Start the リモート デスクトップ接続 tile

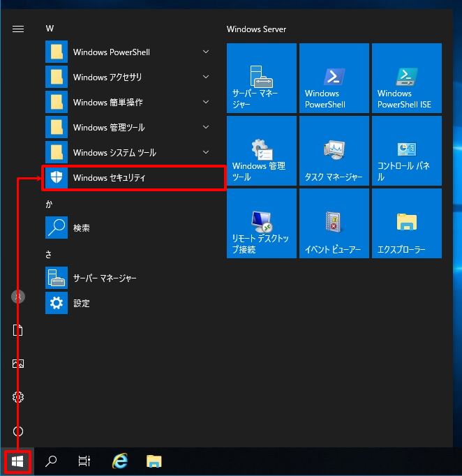tap(261, 223)
